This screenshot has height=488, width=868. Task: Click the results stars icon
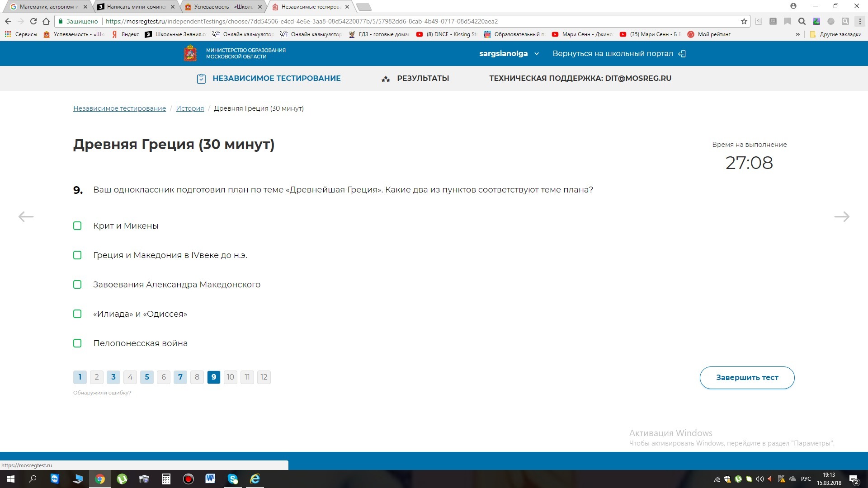pos(386,79)
